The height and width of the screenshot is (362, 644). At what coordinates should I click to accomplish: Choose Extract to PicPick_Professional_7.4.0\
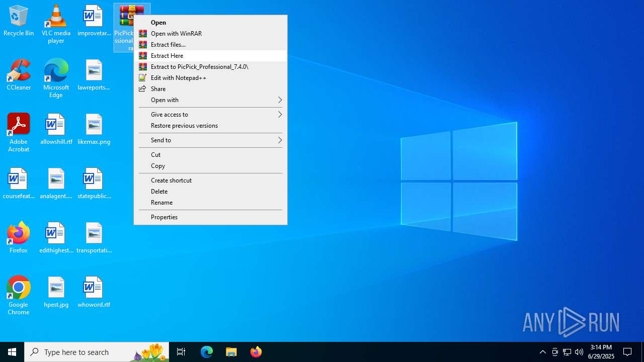click(210, 67)
